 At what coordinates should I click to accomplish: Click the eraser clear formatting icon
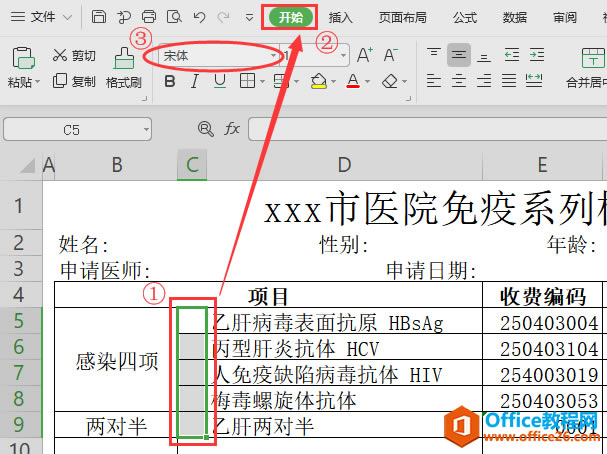pyautogui.click(x=390, y=81)
